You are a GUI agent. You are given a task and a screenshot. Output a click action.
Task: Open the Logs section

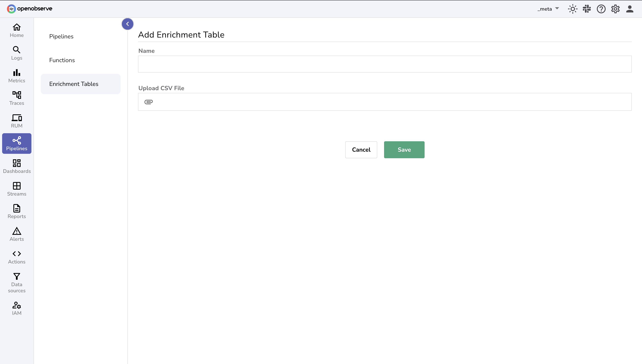[17, 53]
